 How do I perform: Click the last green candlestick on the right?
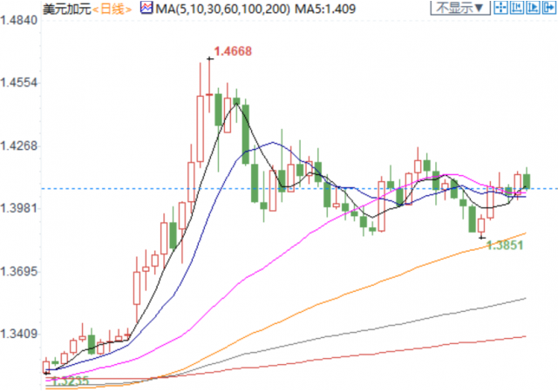(527, 181)
